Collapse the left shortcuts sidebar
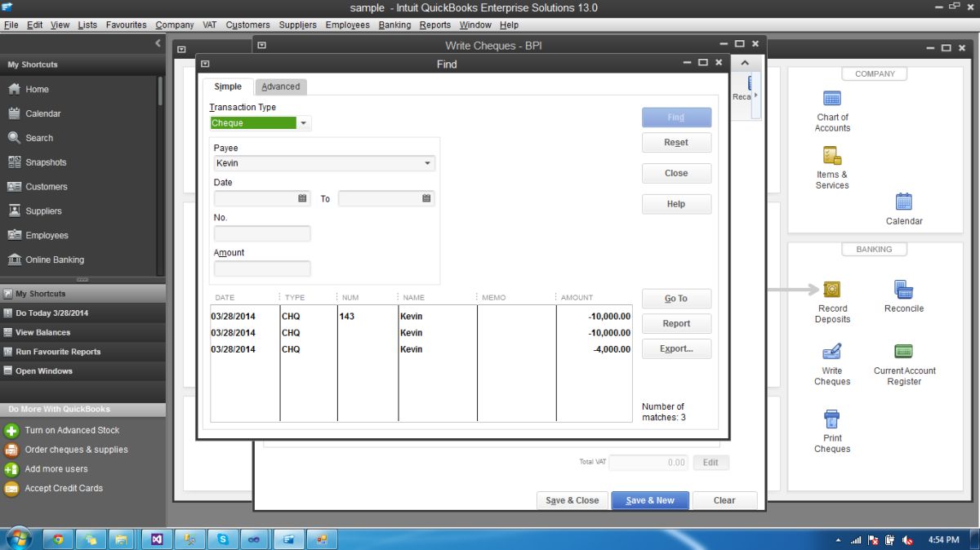This screenshot has height=550, width=980. [x=158, y=43]
